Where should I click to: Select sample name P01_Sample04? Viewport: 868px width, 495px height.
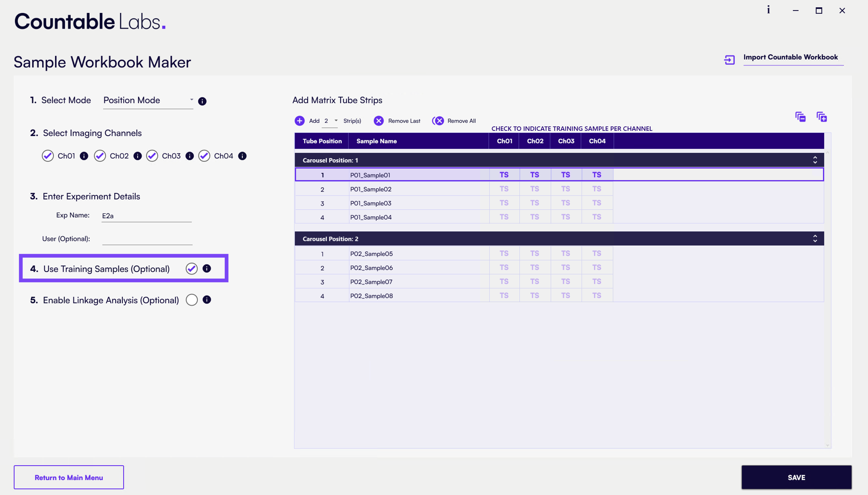tap(371, 217)
